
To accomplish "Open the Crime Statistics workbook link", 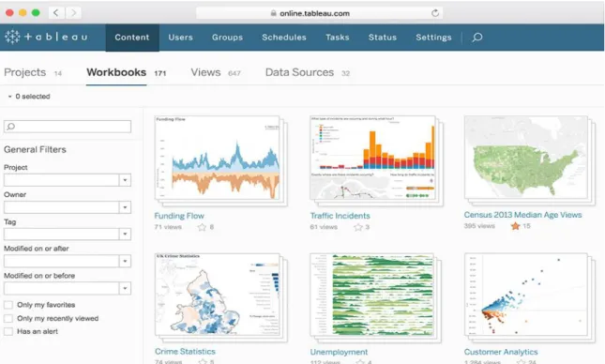I will tap(185, 352).
